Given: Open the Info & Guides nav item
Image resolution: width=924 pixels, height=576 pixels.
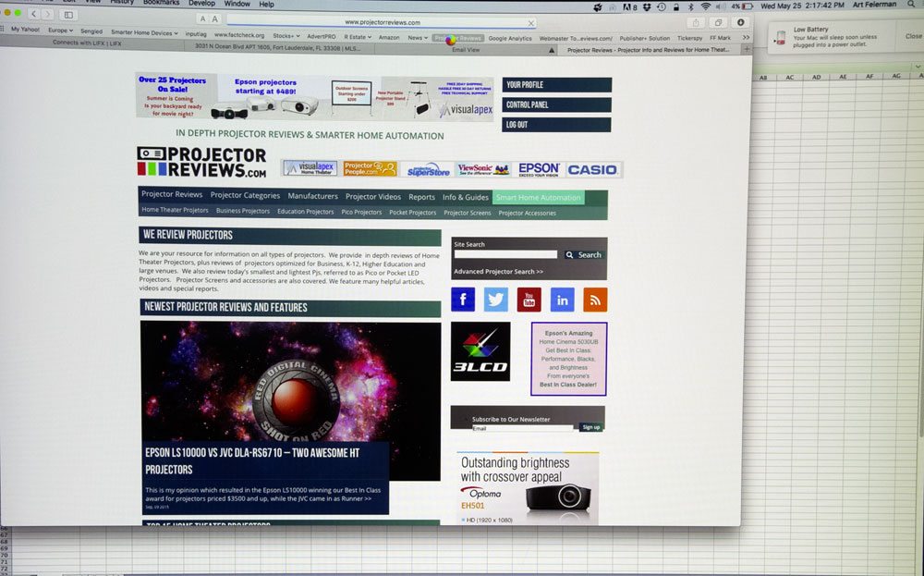Looking at the screenshot, I should coord(466,197).
